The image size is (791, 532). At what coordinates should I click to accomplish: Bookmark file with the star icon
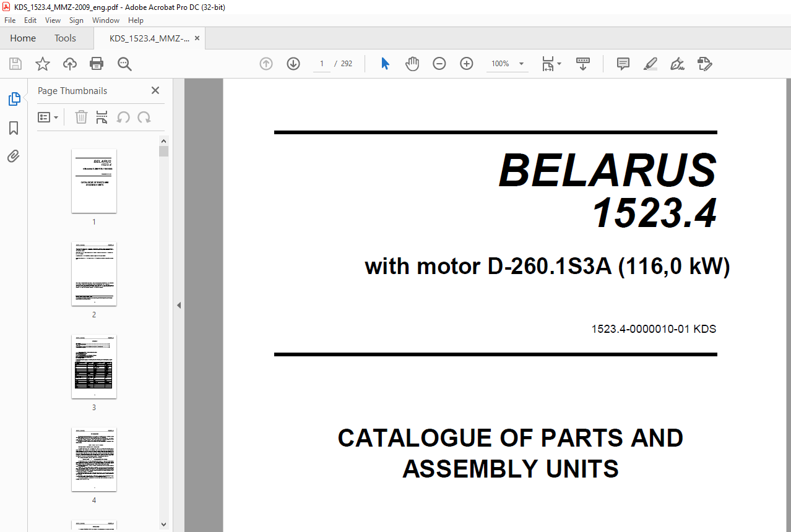click(x=43, y=64)
